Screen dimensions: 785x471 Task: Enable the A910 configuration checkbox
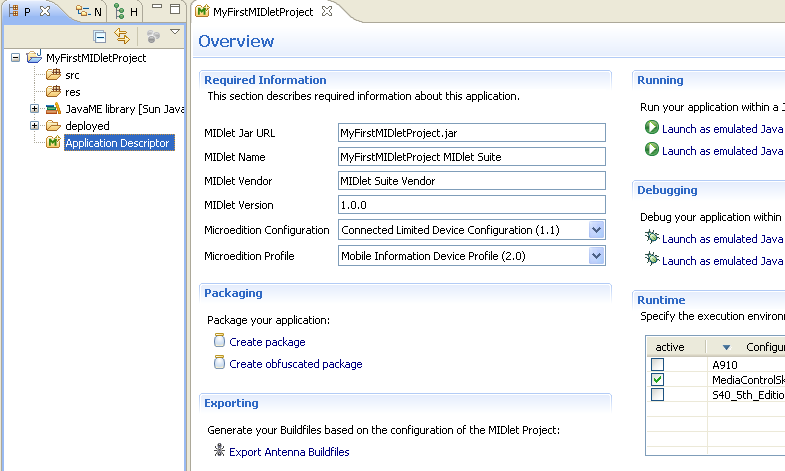(x=657, y=365)
